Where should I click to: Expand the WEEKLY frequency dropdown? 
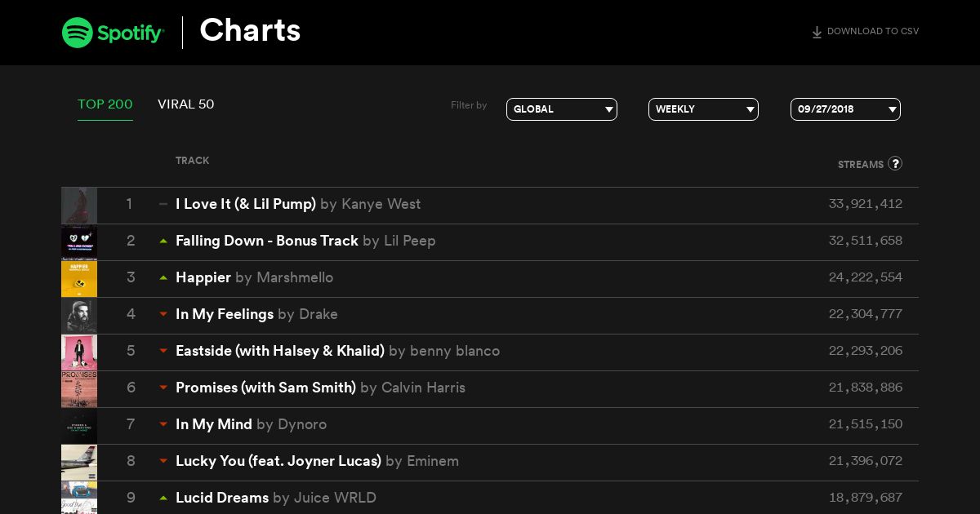coord(703,109)
